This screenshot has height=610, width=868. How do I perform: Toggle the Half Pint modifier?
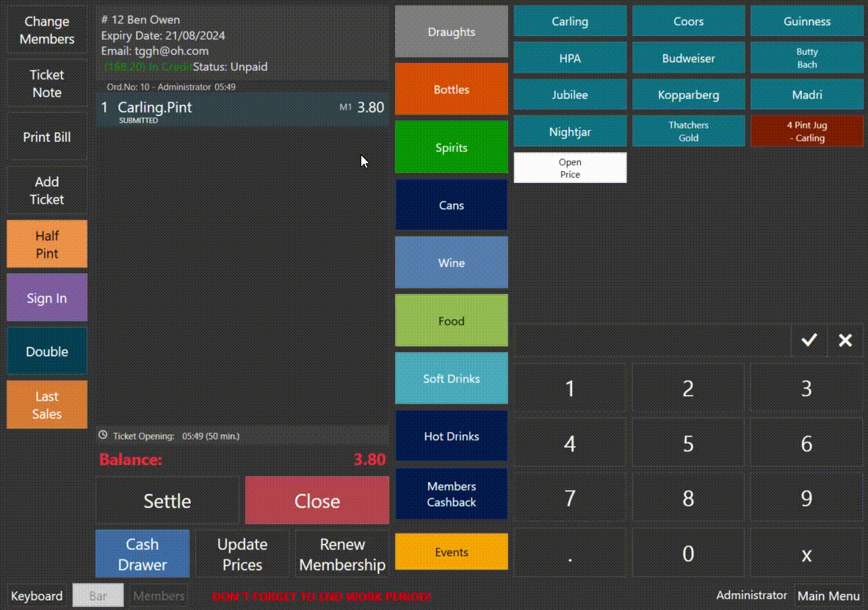[x=47, y=245]
